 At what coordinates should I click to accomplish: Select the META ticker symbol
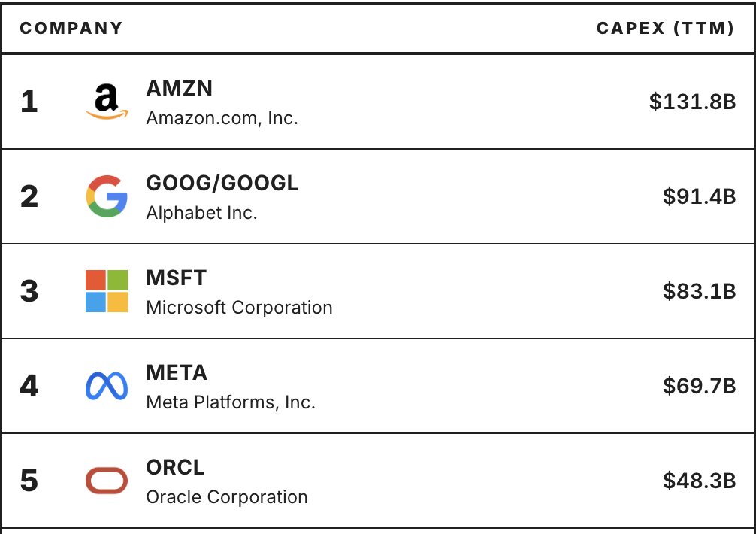click(177, 373)
